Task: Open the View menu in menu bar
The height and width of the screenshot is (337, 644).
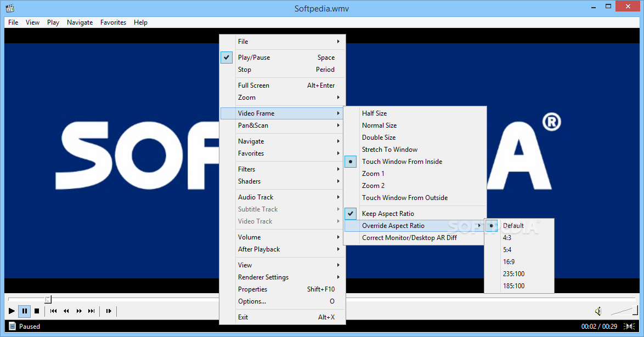Action: [x=32, y=22]
